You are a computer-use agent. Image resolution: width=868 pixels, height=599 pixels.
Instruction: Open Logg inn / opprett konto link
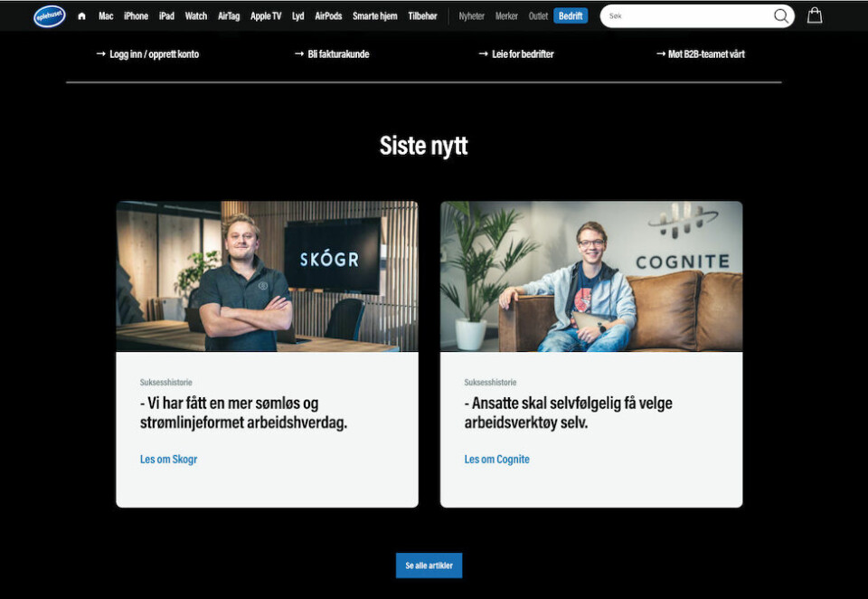[x=147, y=53]
